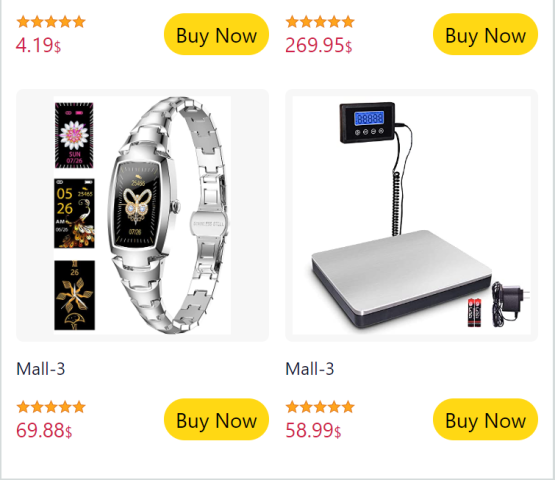The width and height of the screenshot is (555, 480).
Task: Click the 58.99$ price text
Action: click(x=313, y=430)
